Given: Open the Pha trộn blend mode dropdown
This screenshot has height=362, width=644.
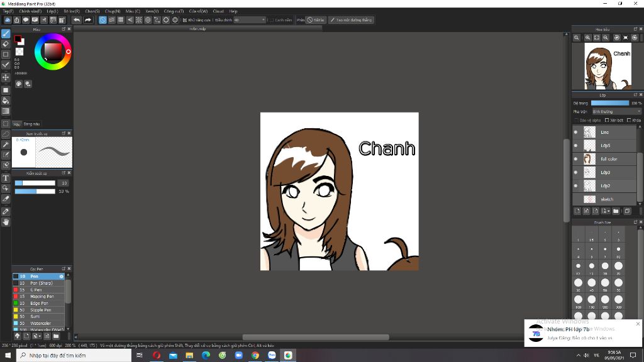Looking at the screenshot, I should point(616,112).
